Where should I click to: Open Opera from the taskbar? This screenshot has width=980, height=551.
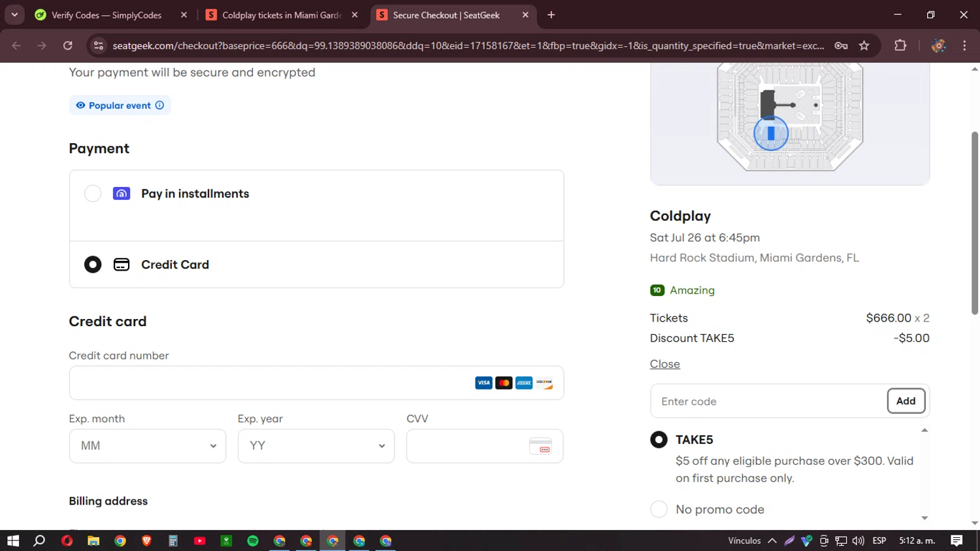click(x=67, y=541)
